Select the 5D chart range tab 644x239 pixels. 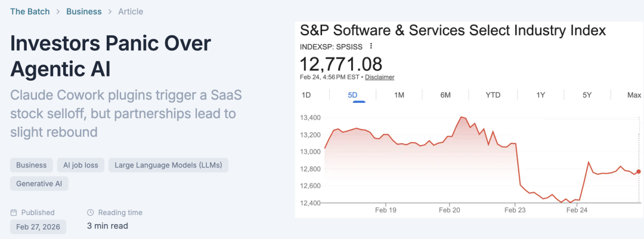click(x=353, y=95)
